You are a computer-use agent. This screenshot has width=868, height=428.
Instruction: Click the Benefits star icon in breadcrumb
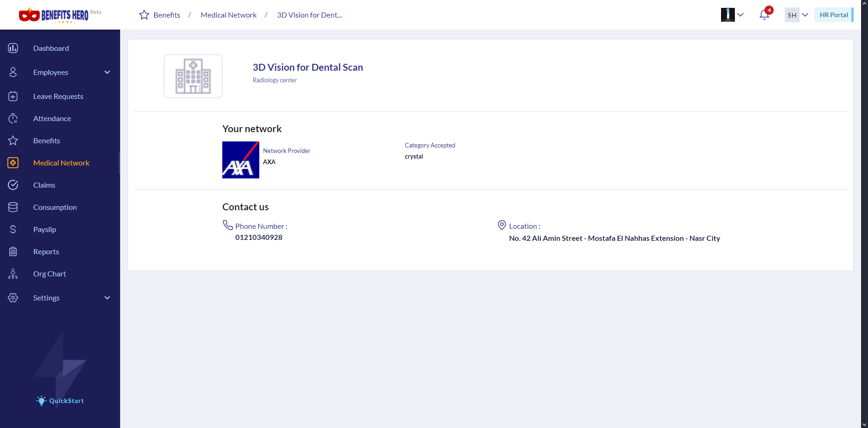pos(144,15)
